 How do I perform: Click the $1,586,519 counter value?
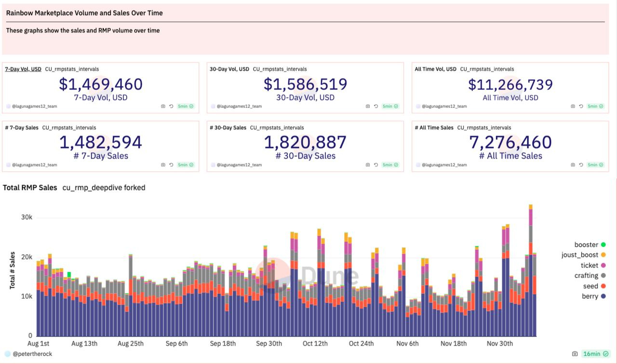[306, 84]
